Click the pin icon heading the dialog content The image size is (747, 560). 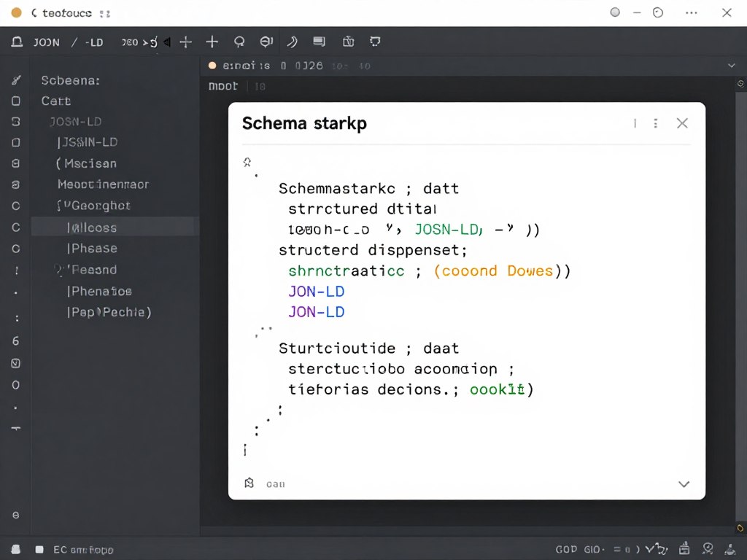[247, 163]
